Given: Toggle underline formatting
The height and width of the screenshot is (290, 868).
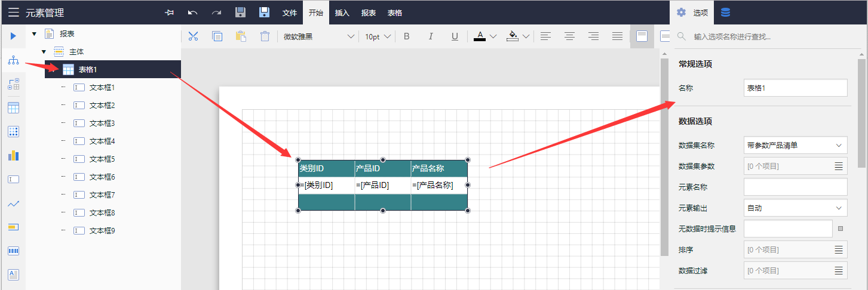Looking at the screenshot, I should 455,36.
